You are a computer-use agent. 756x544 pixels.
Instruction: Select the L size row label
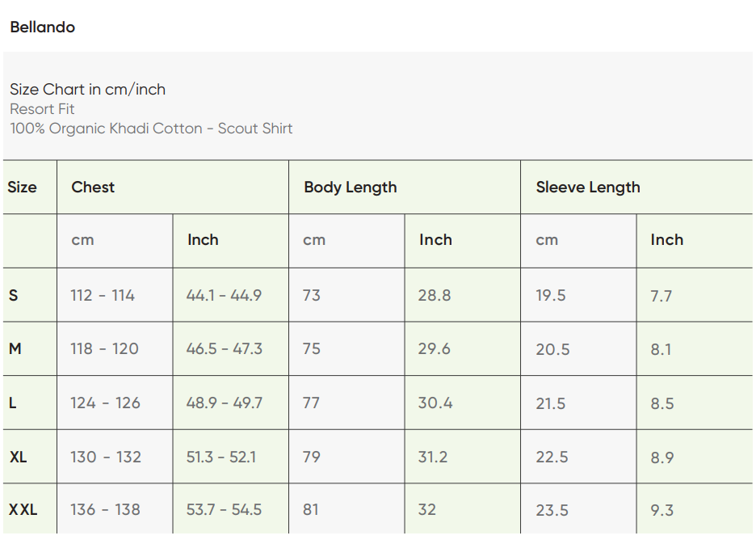pos(13,403)
